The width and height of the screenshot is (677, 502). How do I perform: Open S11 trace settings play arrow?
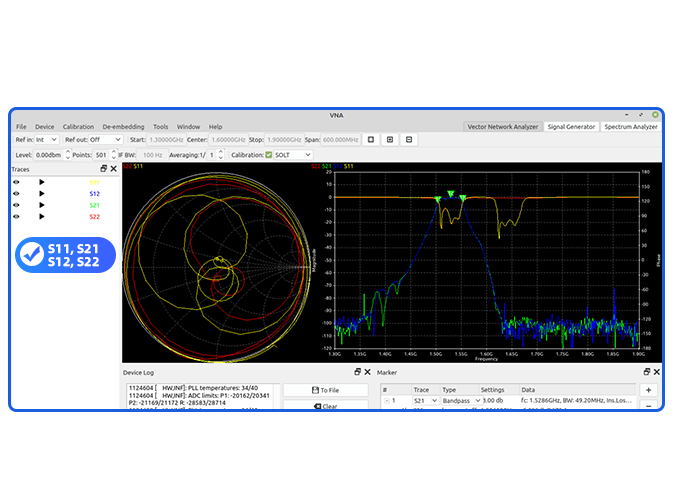[x=42, y=182]
